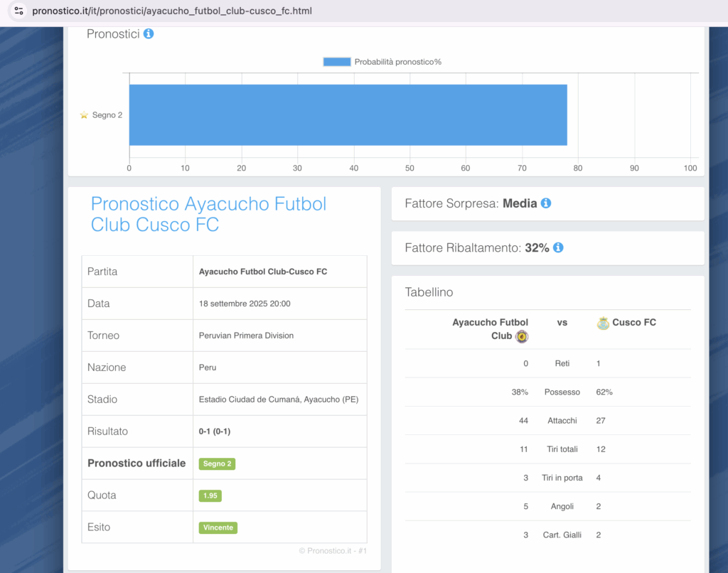Open info icon next to Fattore Ribaltamento
The image size is (728, 573).
tap(559, 247)
